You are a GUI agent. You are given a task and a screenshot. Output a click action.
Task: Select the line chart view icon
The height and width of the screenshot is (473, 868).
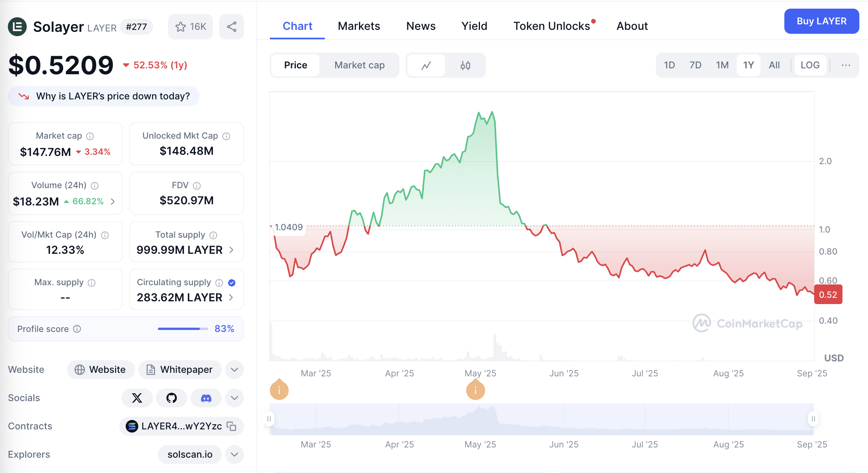point(426,65)
